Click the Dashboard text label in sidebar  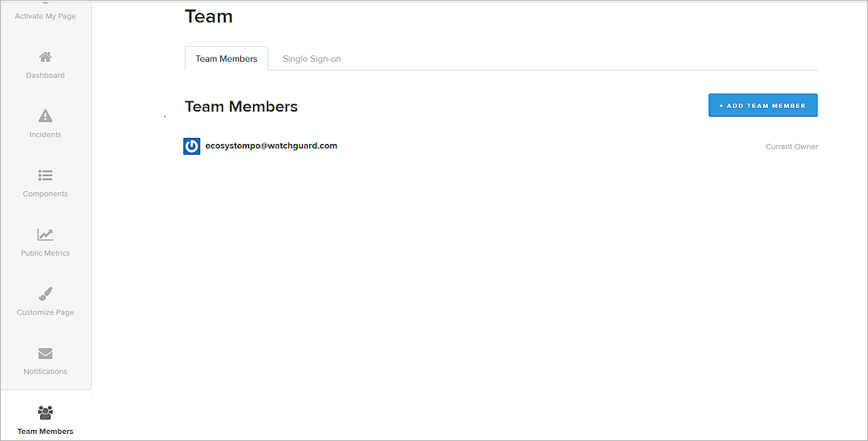[x=45, y=76]
